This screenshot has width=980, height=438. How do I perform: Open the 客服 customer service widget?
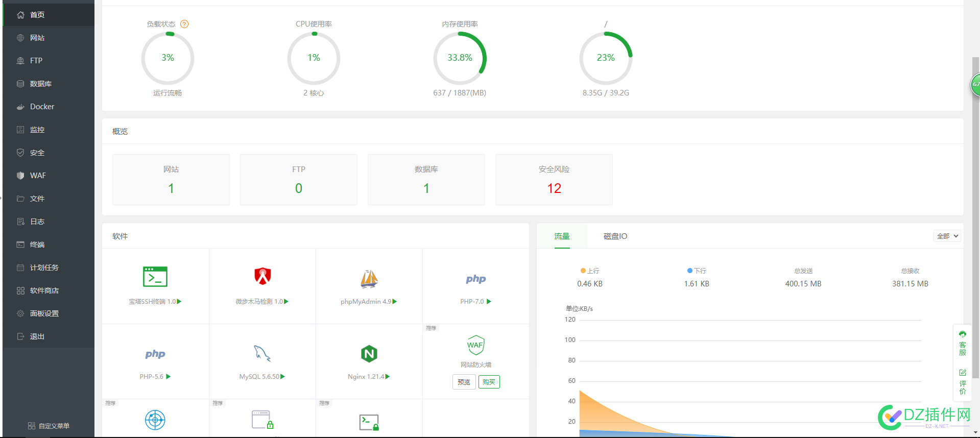tap(963, 344)
